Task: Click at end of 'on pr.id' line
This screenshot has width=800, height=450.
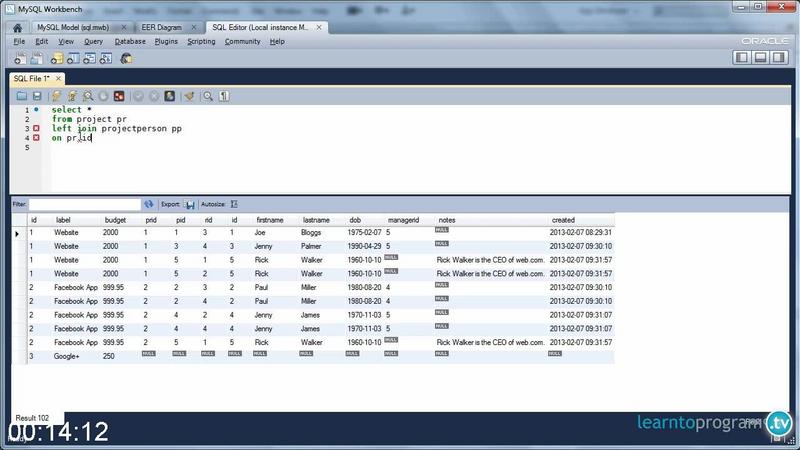Action: 92,138
